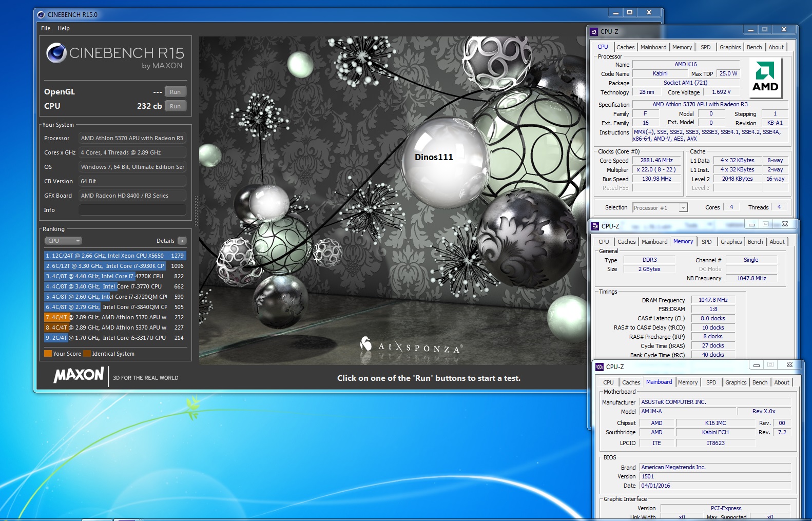Click the Info input field
The width and height of the screenshot is (812, 521).
pos(132,210)
